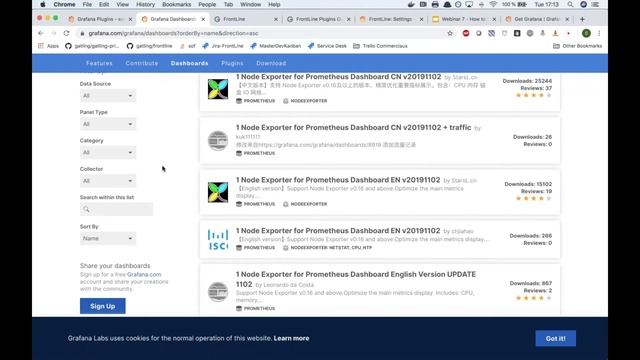Image resolution: width=640 pixels, height=360 pixels.
Task: Open ISC logo thumbnail of EN dashboard
Action: [218, 240]
